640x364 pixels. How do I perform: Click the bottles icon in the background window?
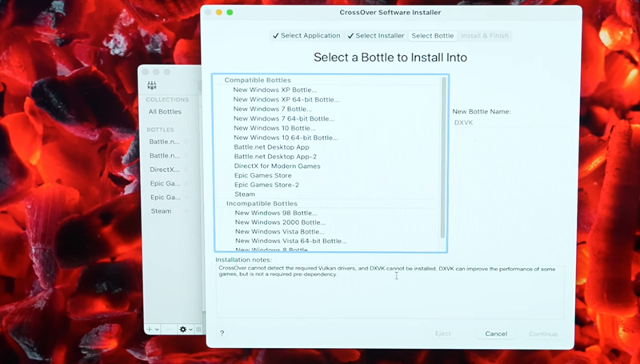coord(152,85)
